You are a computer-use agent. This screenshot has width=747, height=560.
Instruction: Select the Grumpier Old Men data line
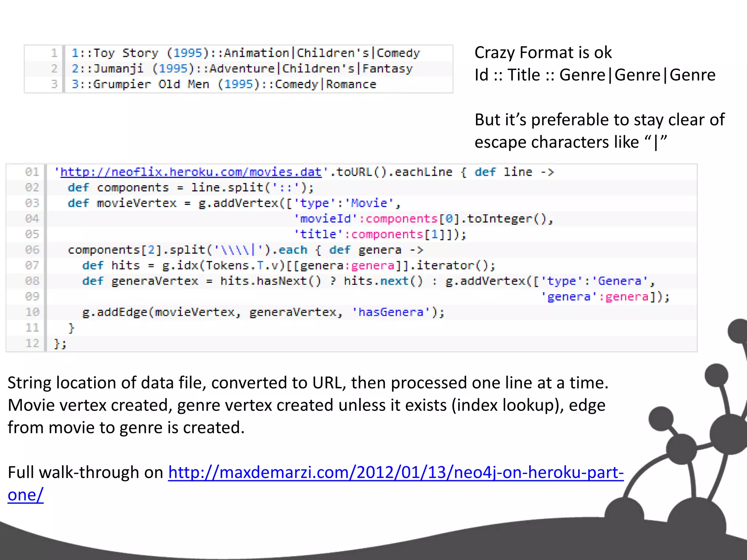pos(224,84)
